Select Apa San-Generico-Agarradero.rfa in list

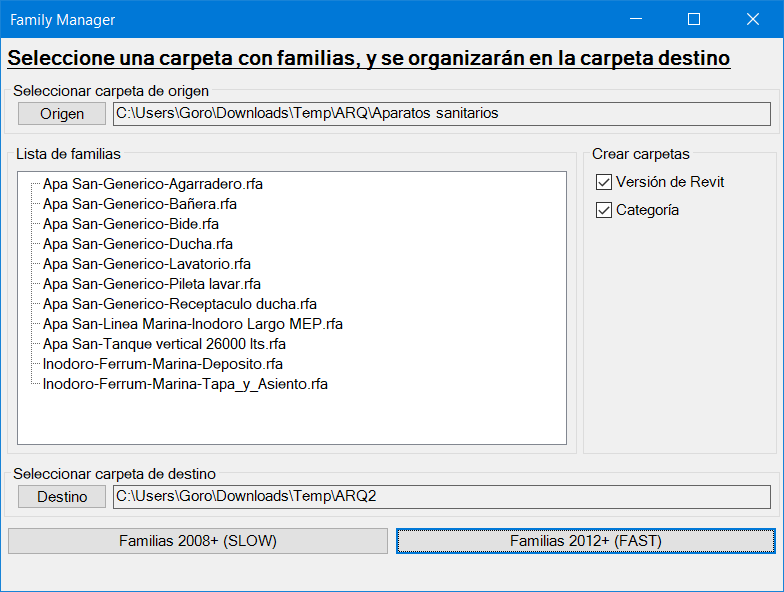pyautogui.click(x=152, y=184)
